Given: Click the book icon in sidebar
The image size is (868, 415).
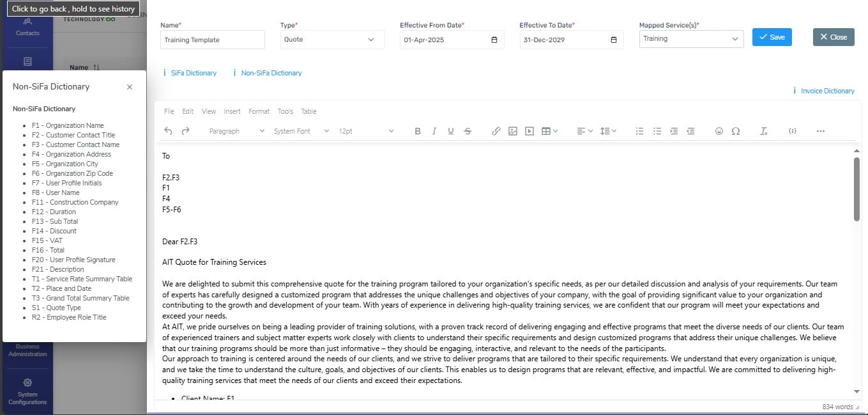Looking at the screenshot, I should point(27,61).
